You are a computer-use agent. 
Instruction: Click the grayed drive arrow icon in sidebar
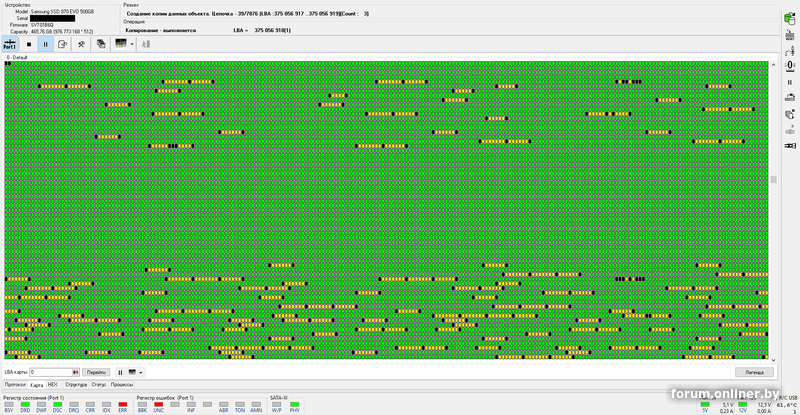(x=790, y=130)
